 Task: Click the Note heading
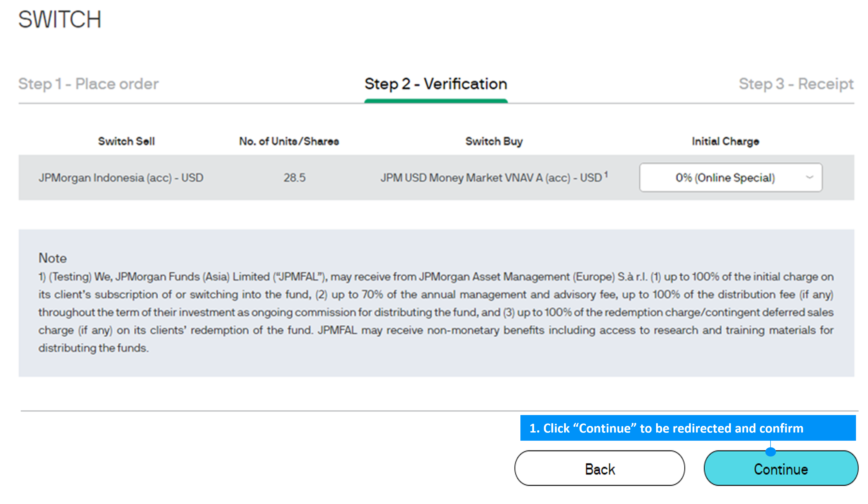52,258
